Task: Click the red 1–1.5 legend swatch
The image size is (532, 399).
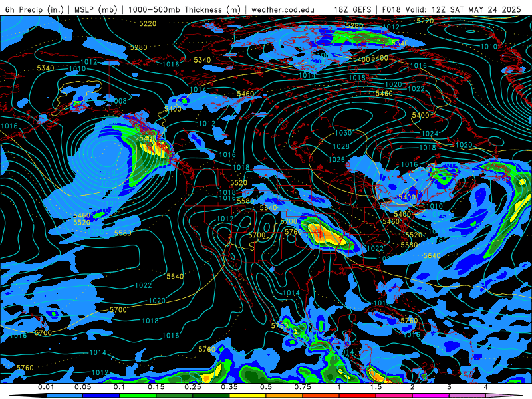Action: coord(358,396)
